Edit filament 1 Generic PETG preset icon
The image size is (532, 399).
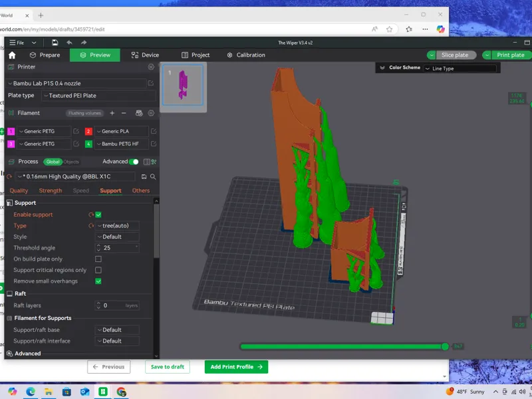click(76, 131)
